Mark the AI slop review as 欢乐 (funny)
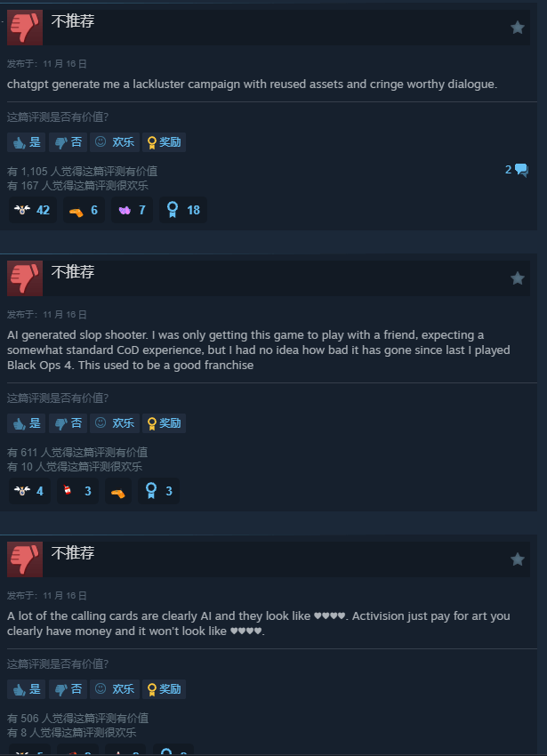 tap(115, 423)
